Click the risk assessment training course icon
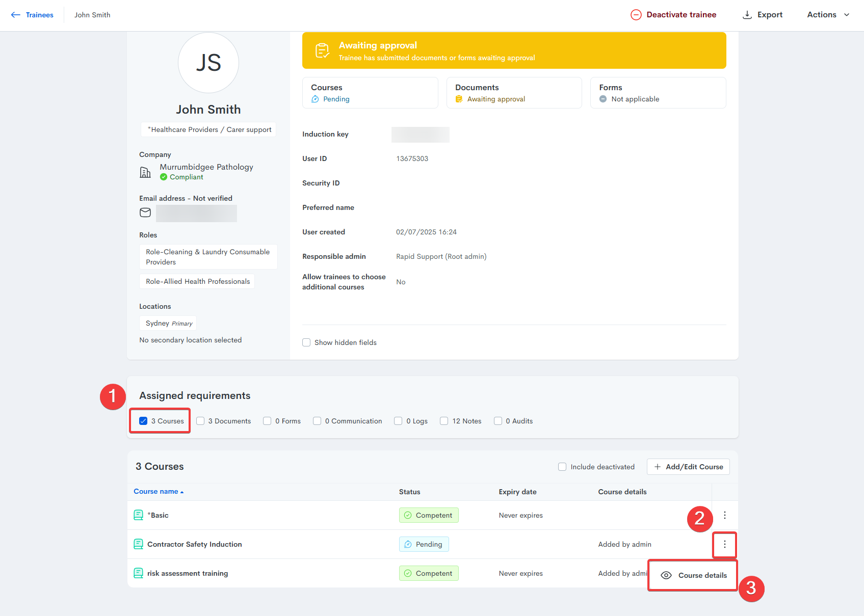864x616 pixels. [138, 573]
